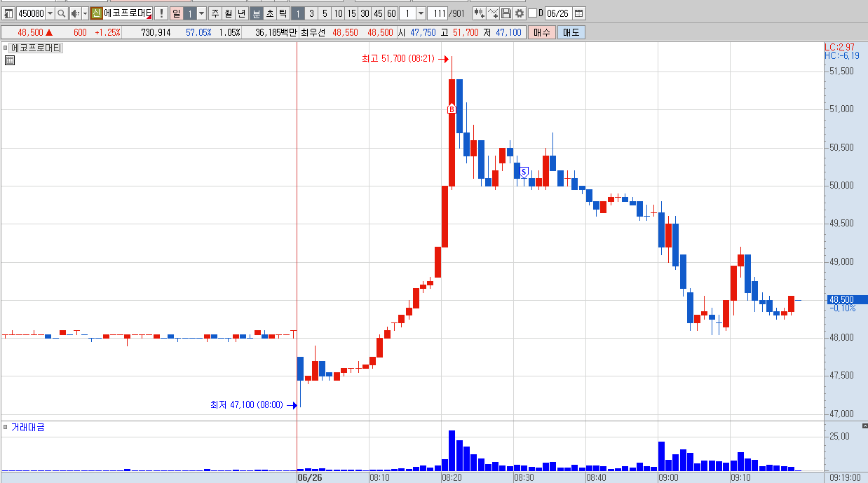
Task: Select the 5 minute interval tab
Action: tap(324, 13)
